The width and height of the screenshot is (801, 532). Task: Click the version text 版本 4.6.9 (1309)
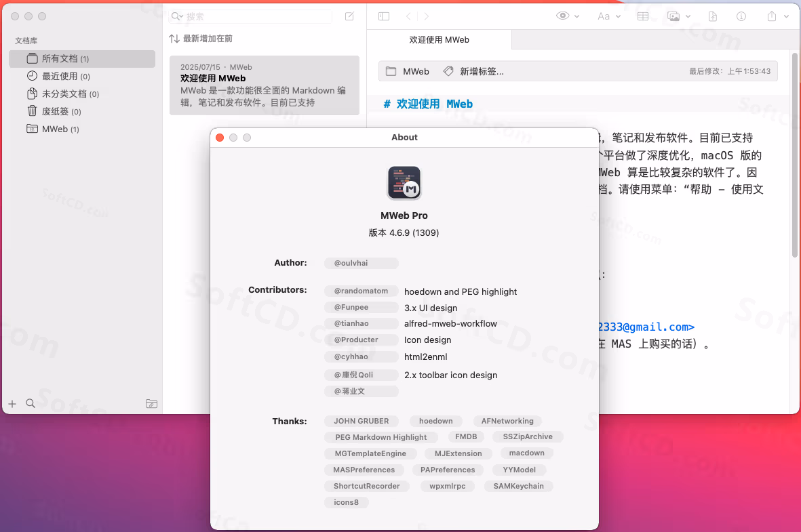[x=404, y=233]
